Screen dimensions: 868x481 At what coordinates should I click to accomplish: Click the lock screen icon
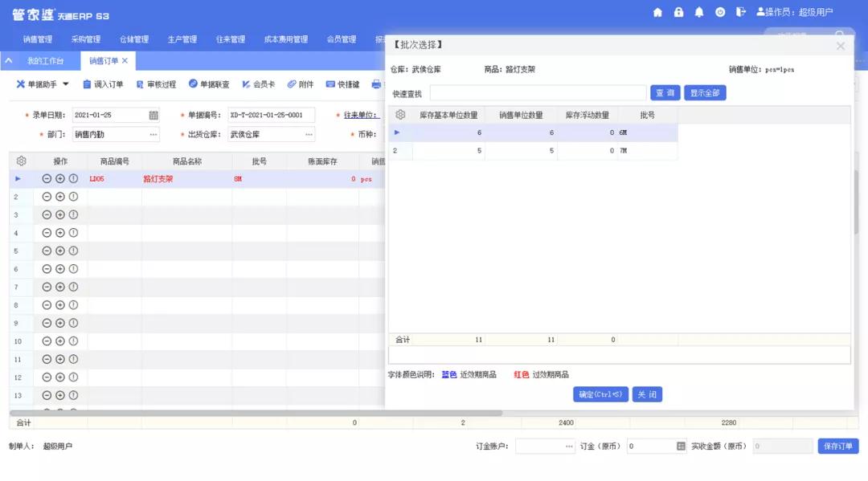(x=678, y=12)
